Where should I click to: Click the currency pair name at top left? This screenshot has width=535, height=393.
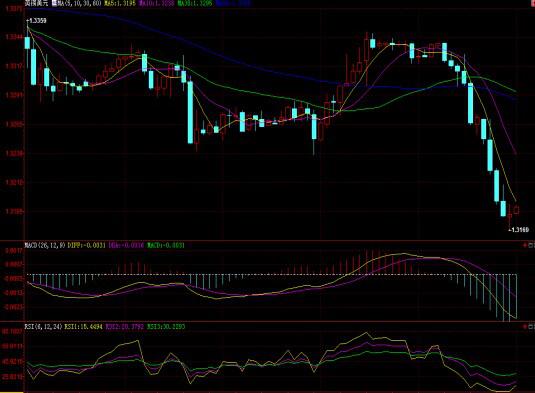point(37,3)
